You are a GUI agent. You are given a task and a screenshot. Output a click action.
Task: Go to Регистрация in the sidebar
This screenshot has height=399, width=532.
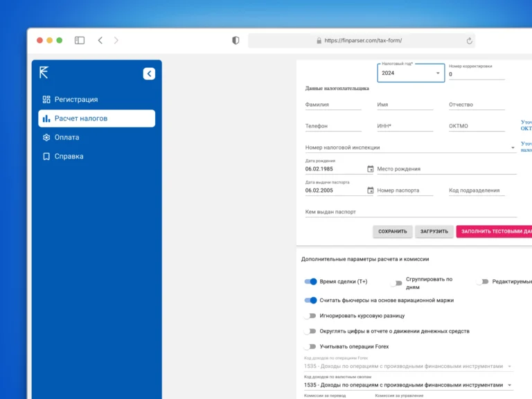pos(76,100)
